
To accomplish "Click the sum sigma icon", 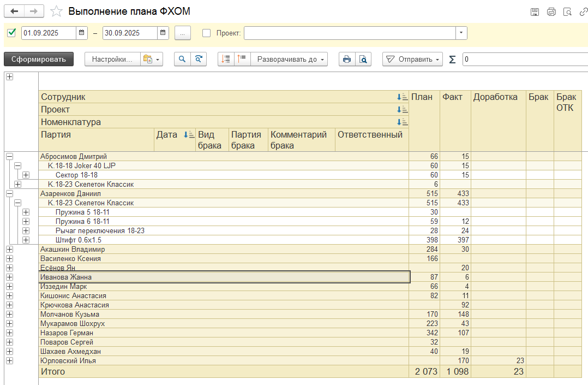I will [x=452, y=60].
